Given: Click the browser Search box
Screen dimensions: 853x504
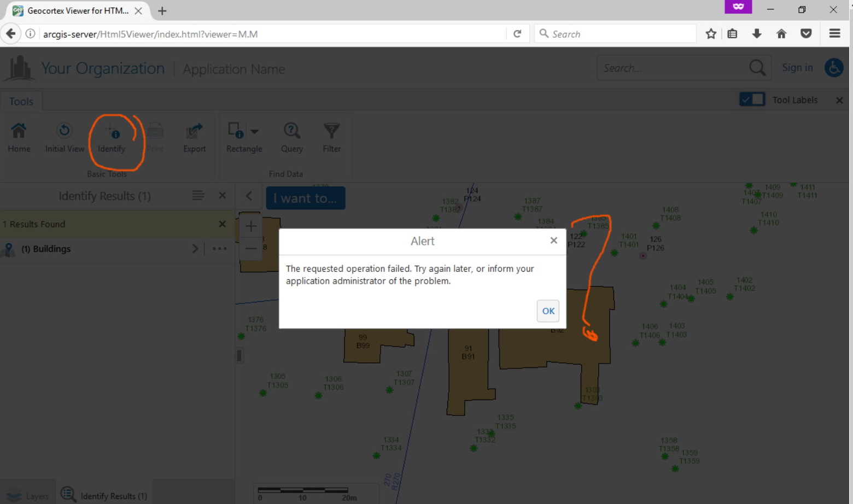Looking at the screenshot, I should click(x=615, y=34).
